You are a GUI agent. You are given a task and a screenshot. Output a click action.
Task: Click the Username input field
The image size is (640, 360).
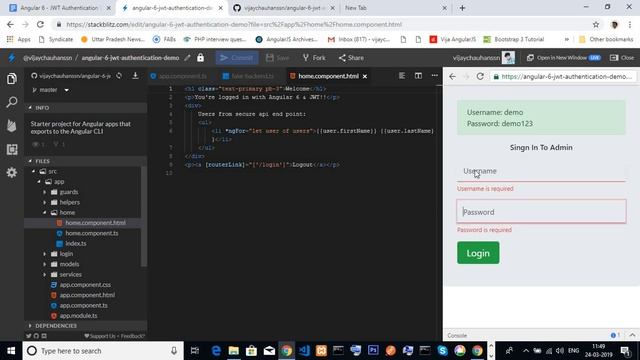pos(541,171)
